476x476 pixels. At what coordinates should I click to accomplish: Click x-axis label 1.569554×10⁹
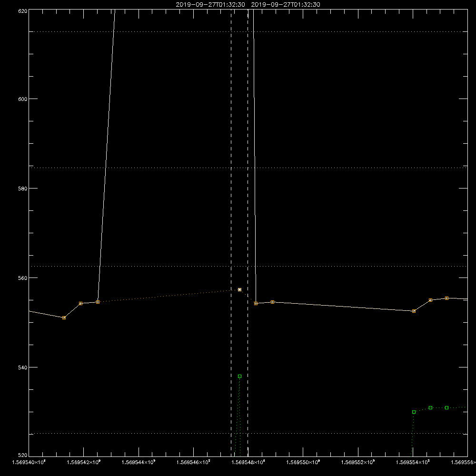(x=413, y=462)
